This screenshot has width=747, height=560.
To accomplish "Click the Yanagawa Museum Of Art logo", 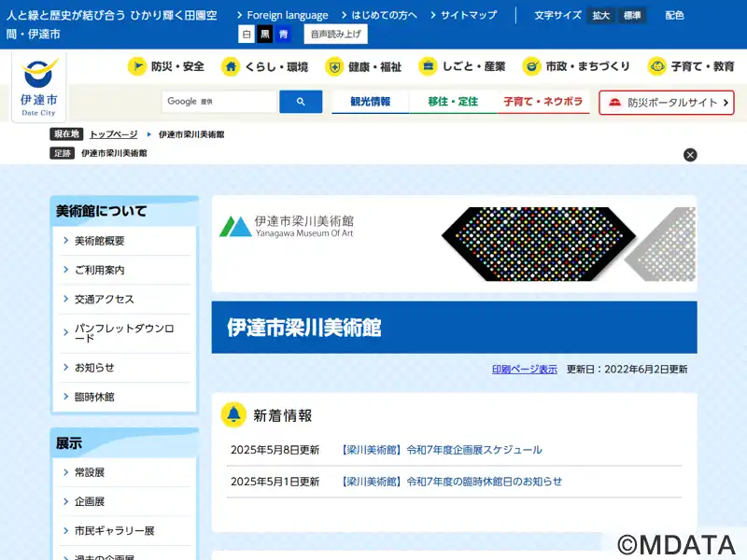I will click(x=287, y=226).
